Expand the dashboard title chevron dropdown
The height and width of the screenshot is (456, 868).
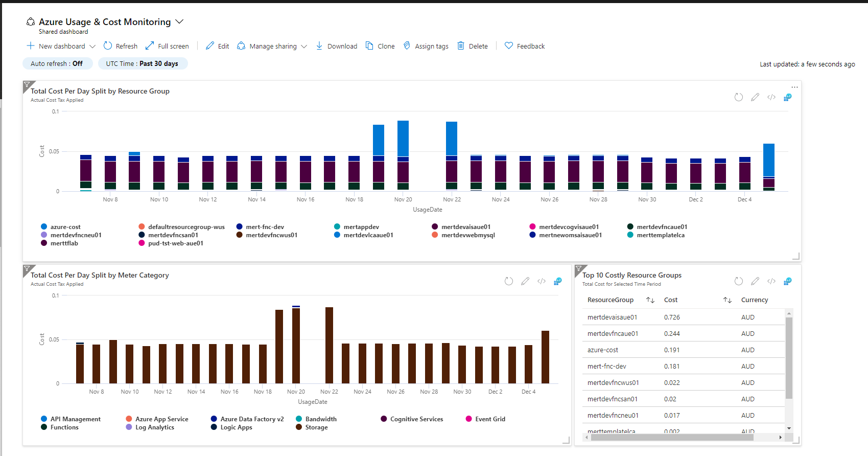click(179, 21)
